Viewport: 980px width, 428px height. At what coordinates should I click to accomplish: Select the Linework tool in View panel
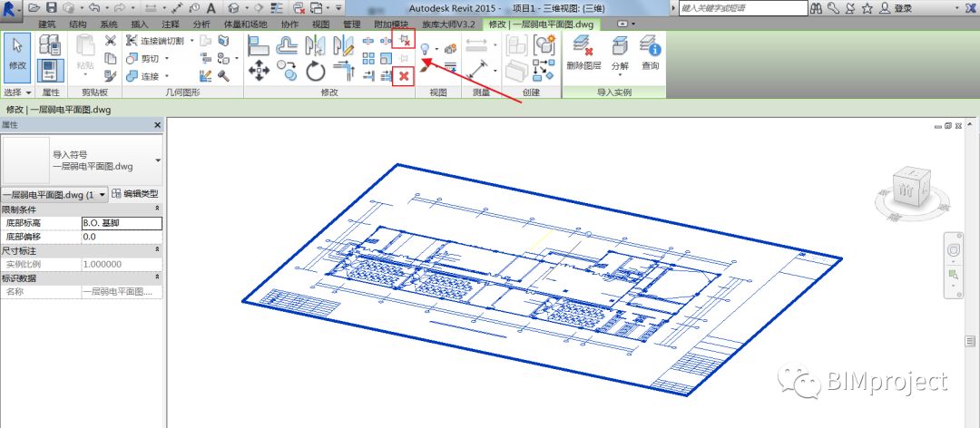pyautogui.click(x=450, y=67)
